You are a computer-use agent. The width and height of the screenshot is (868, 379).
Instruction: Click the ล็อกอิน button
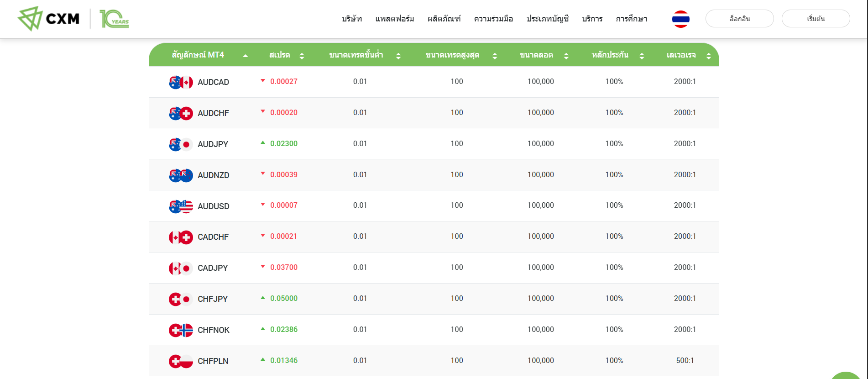click(x=739, y=19)
